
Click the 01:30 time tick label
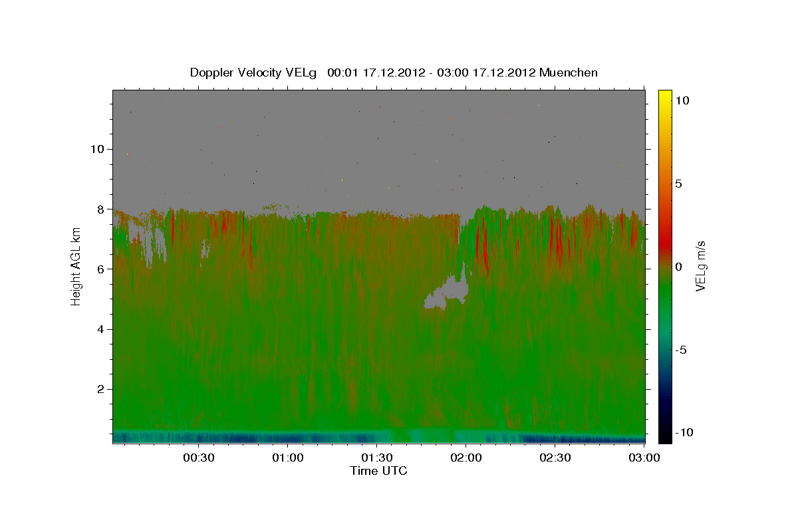pyautogui.click(x=377, y=458)
